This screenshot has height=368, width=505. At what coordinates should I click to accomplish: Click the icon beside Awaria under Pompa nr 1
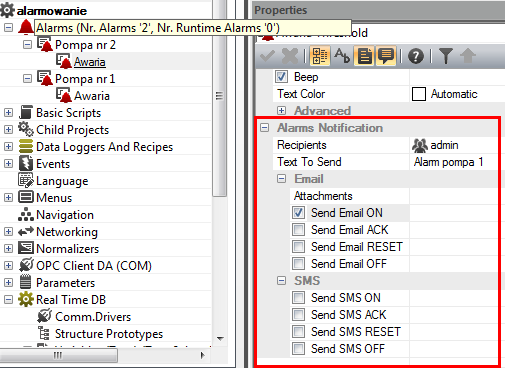tap(64, 95)
